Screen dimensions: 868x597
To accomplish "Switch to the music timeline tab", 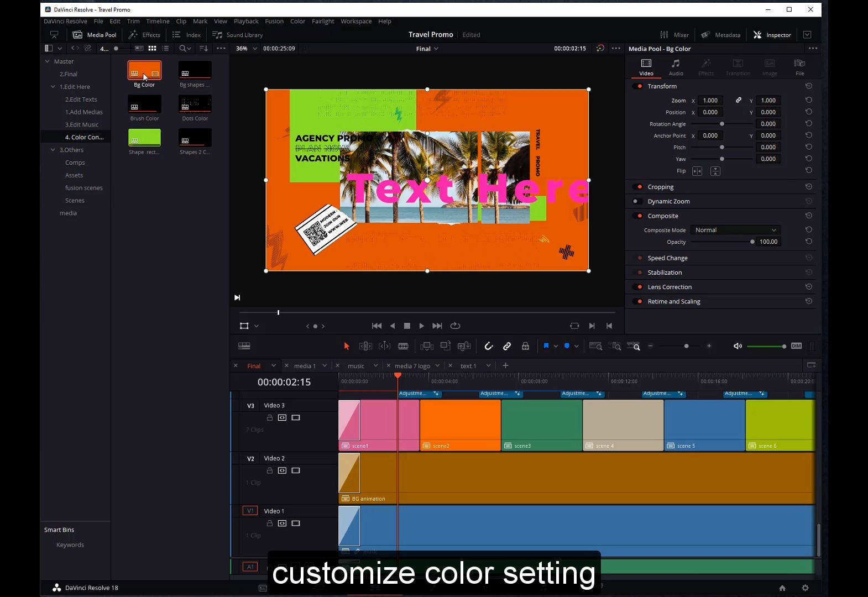I will point(356,366).
